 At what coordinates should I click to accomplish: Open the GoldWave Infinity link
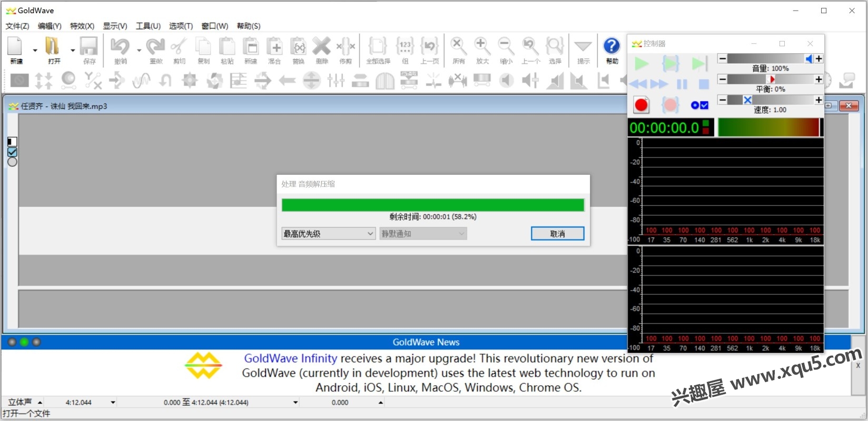click(291, 358)
